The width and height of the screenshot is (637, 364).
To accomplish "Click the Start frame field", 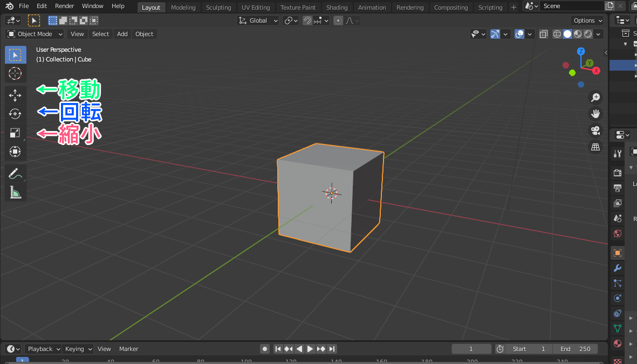I will tap(529, 349).
